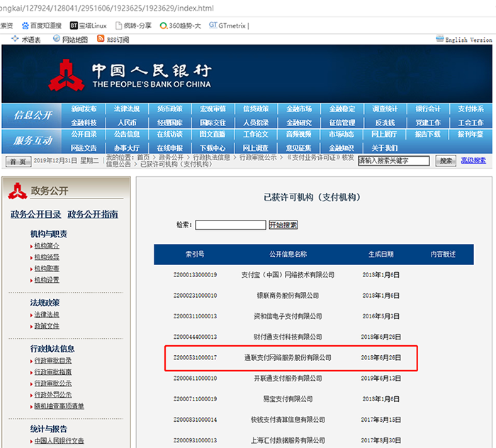The width and height of the screenshot is (496, 448).
Task: Open the 机构职责 sidebar link
Action: point(47,269)
